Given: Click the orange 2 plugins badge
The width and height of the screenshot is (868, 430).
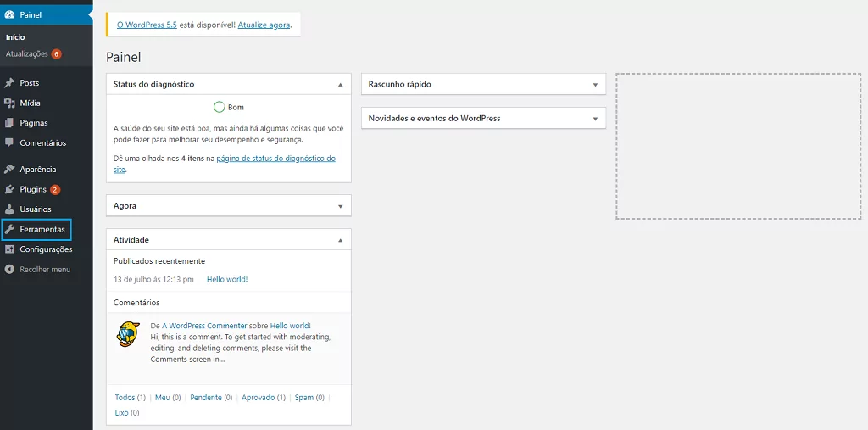Looking at the screenshot, I should (55, 189).
